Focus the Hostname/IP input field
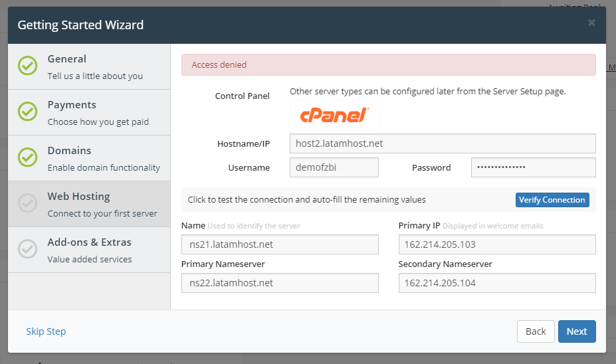This screenshot has height=364, width=616. point(443,143)
